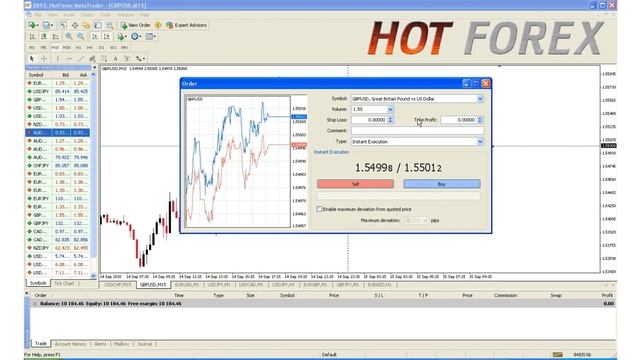Select the crosshair tool

(44, 58)
